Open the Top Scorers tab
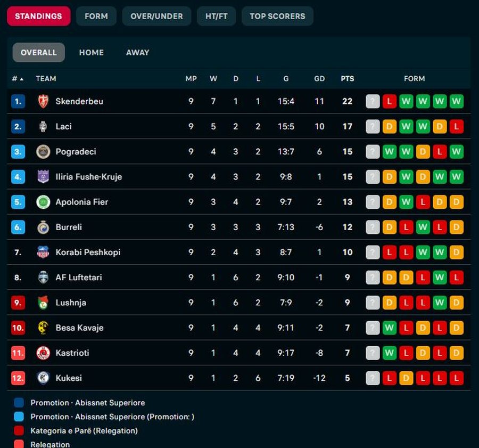 [x=277, y=16]
